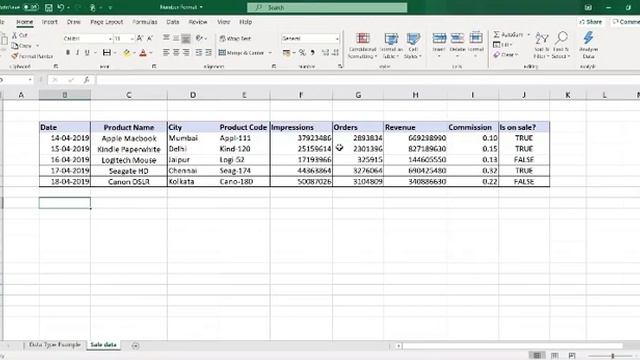Toggle the Middle Align button
Screen dimensions: 640x360
pos(176,38)
